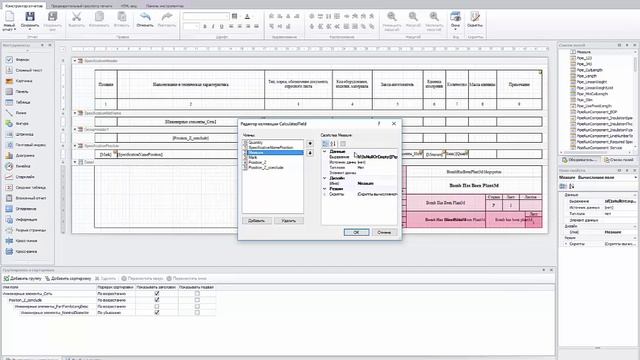The width and height of the screenshot is (640, 360).
Task: Toggle show footer for Position_Z_conclude row
Action: click(197, 300)
